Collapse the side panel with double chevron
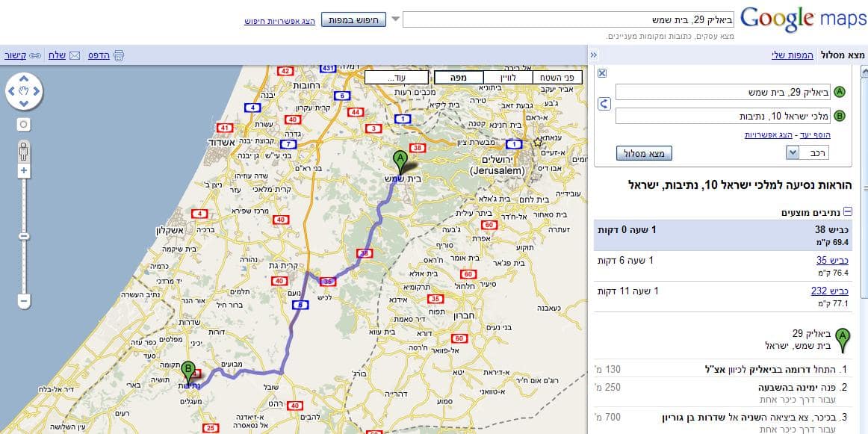Image resolution: width=868 pixels, height=434 pixels. (x=594, y=55)
